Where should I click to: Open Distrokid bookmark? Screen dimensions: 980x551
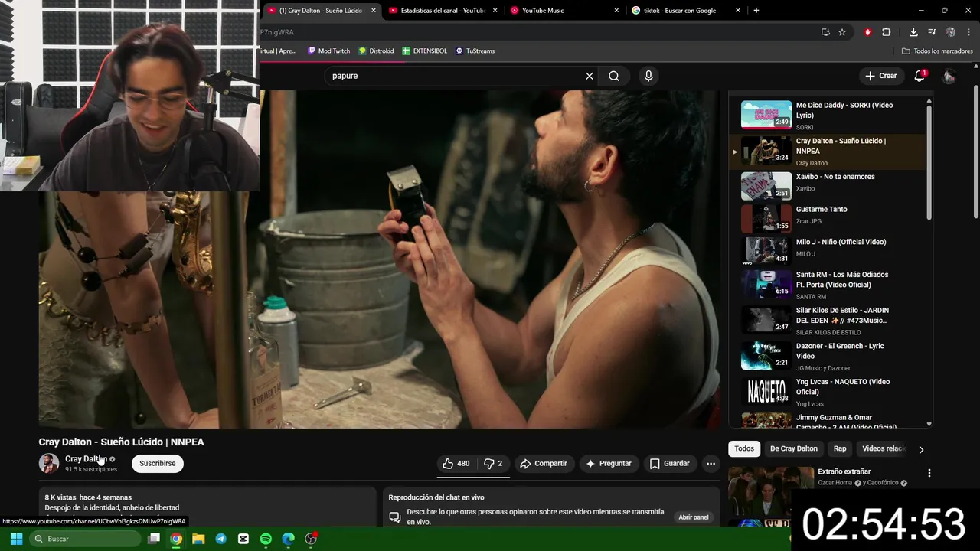tap(376, 51)
